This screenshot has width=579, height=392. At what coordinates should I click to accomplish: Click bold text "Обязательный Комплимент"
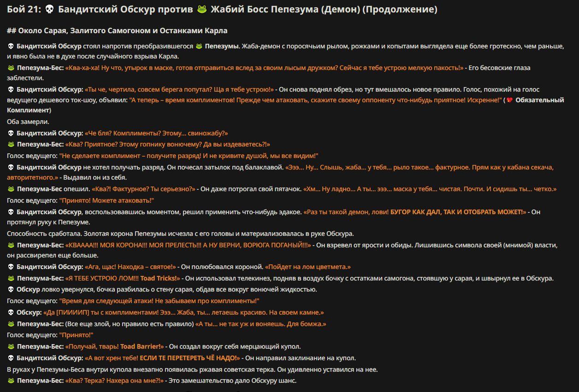285,105
